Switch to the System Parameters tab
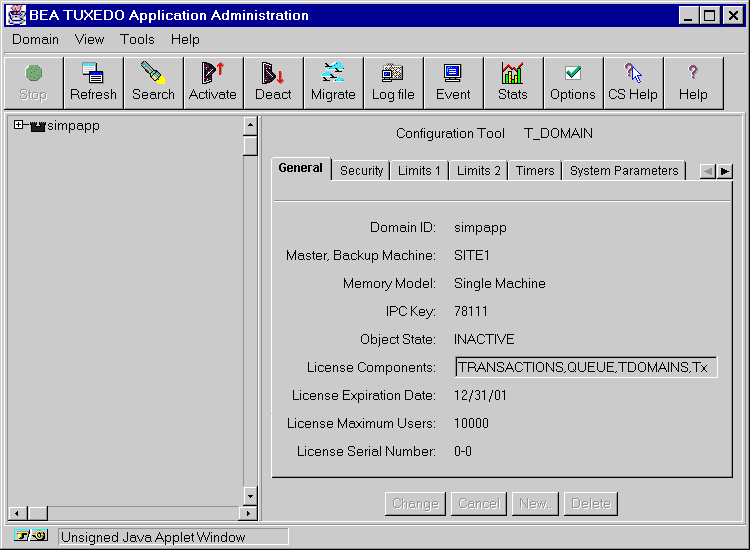This screenshot has width=750, height=550. pos(624,171)
